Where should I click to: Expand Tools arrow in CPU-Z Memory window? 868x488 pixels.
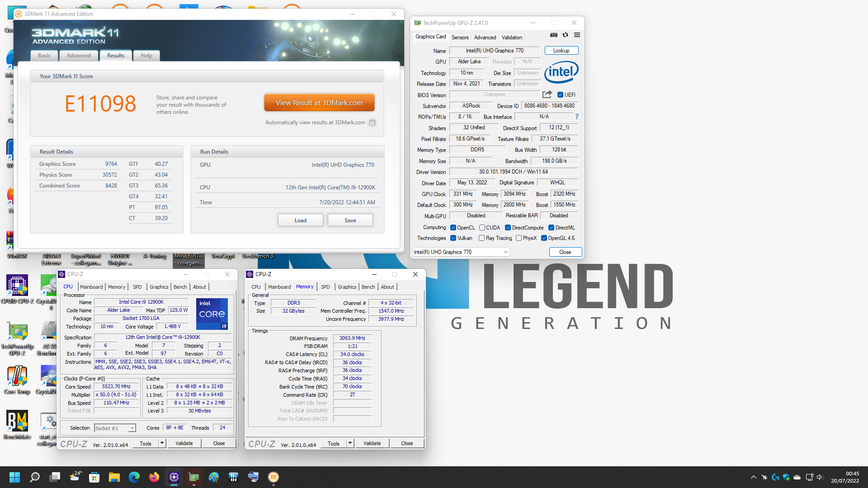click(350, 443)
